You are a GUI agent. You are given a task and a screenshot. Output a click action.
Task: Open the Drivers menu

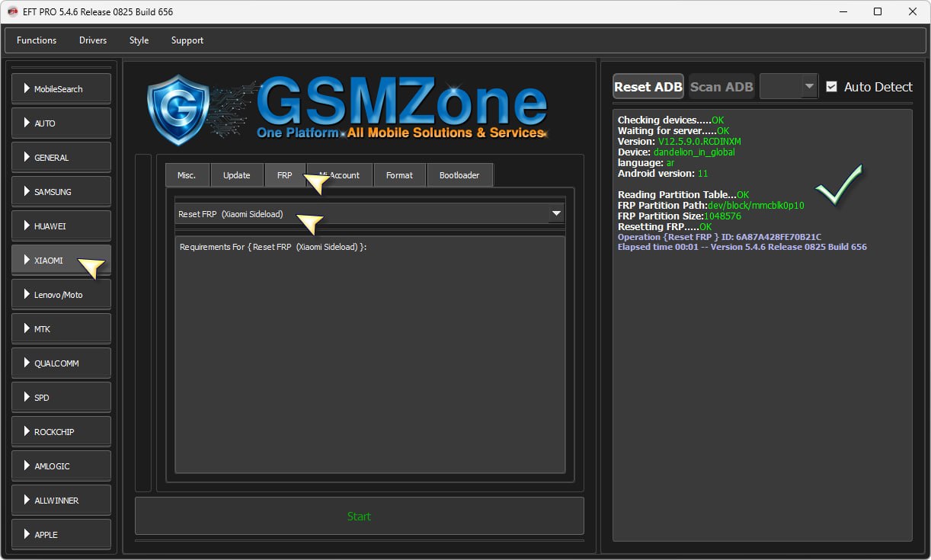click(93, 40)
